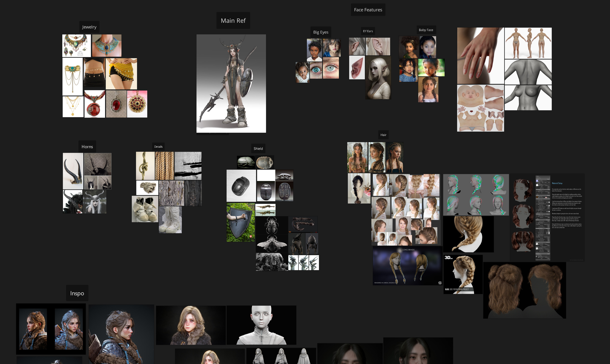610x364 pixels.
Task: Click the Face Features heading
Action: [368, 10]
